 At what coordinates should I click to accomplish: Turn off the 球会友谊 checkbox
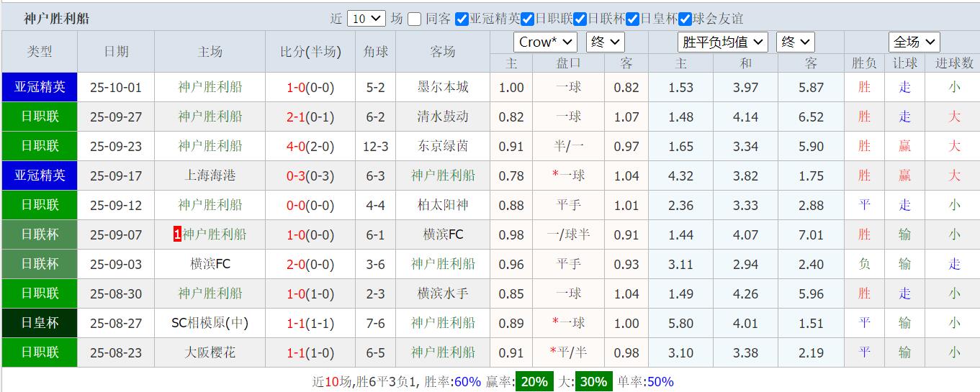pyautogui.click(x=685, y=19)
